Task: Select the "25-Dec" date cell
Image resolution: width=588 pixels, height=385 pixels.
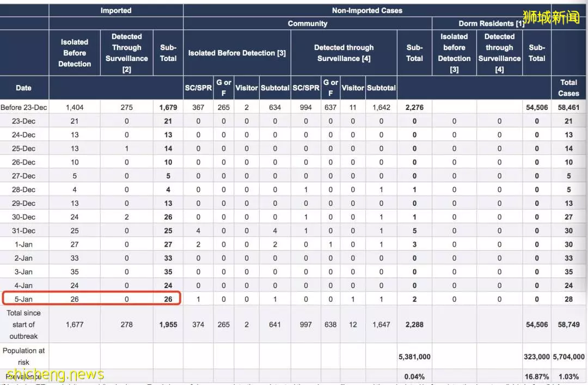Action: 23,149
